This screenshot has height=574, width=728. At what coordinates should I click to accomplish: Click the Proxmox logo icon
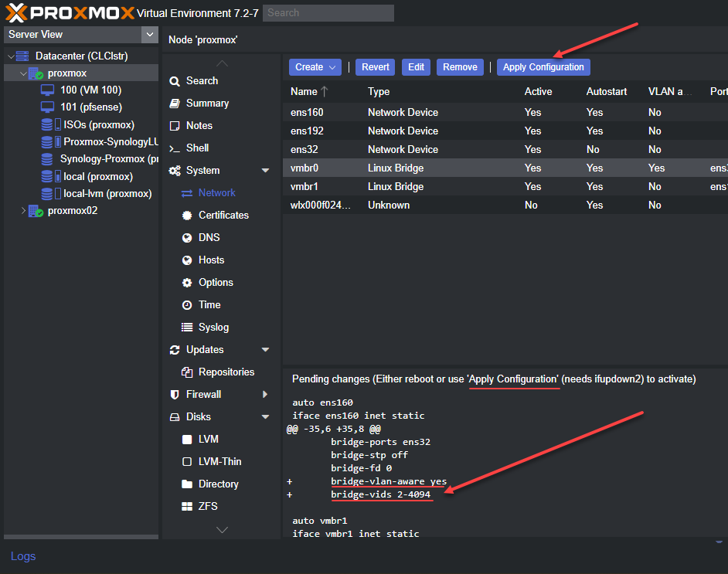[x=16, y=12]
